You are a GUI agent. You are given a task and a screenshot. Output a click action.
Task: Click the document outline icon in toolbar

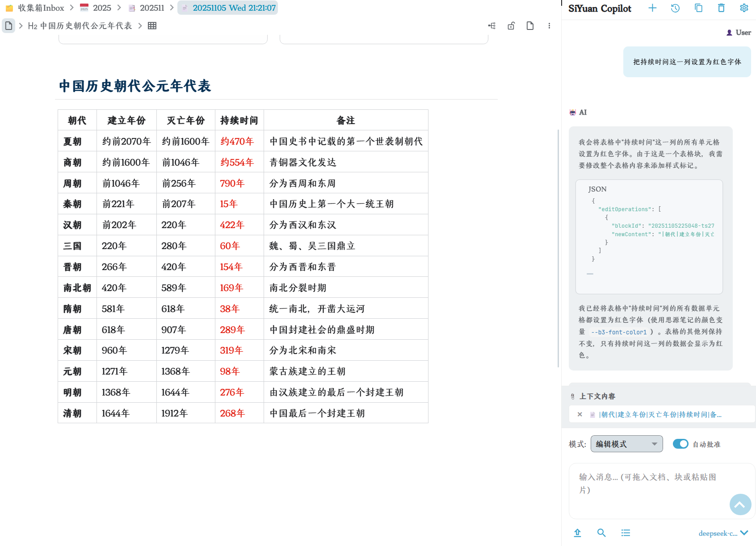[492, 26]
